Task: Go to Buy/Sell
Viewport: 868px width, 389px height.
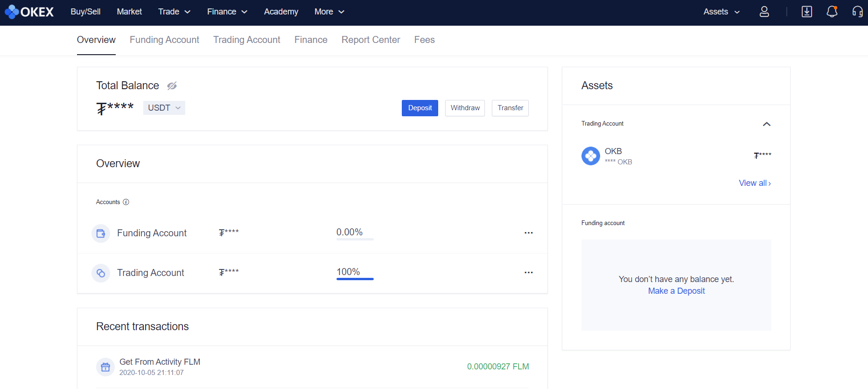Action: click(x=85, y=12)
